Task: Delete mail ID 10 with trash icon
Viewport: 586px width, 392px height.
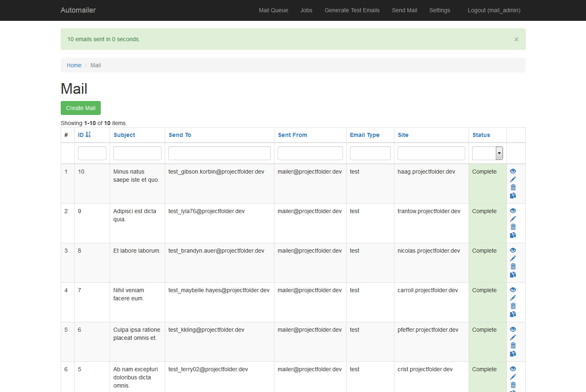Action: [513, 187]
